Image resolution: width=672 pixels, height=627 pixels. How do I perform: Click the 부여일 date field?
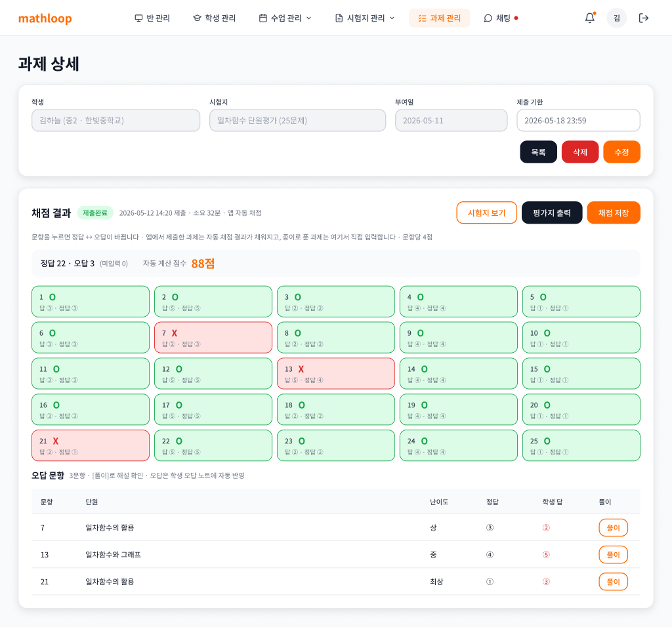click(x=451, y=120)
